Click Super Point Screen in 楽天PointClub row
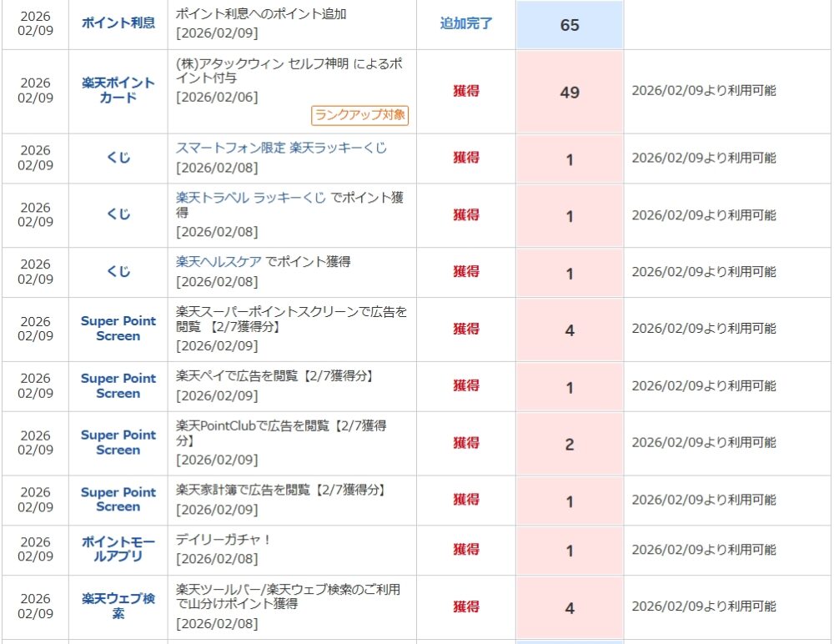The image size is (834, 644). click(x=118, y=442)
